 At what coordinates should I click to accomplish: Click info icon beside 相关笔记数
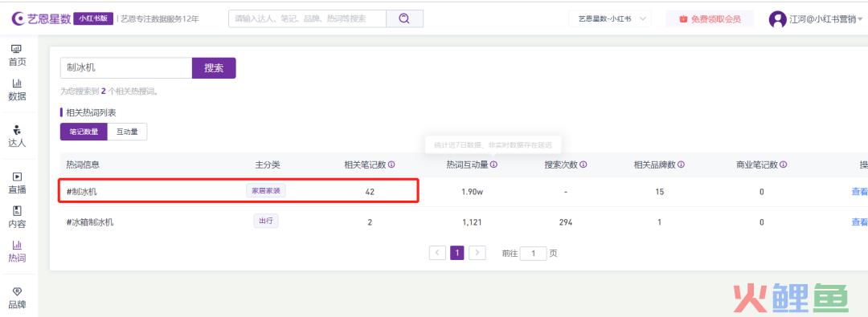pyautogui.click(x=391, y=165)
